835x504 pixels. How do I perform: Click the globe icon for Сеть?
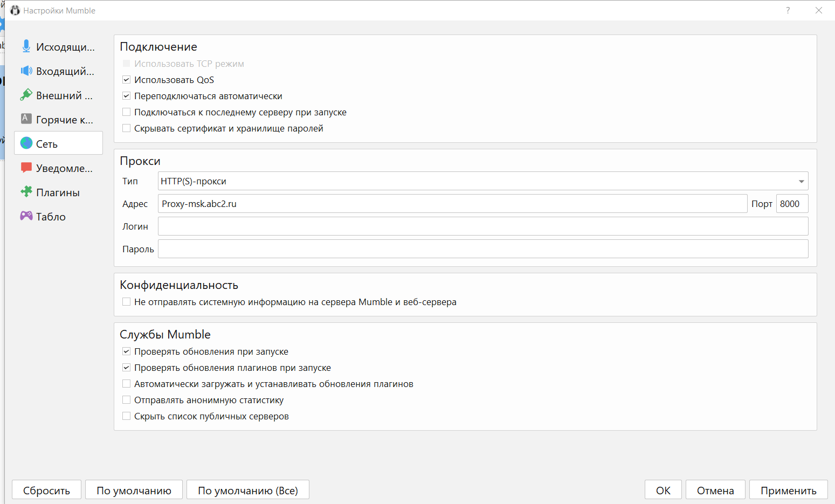tap(26, 143)
